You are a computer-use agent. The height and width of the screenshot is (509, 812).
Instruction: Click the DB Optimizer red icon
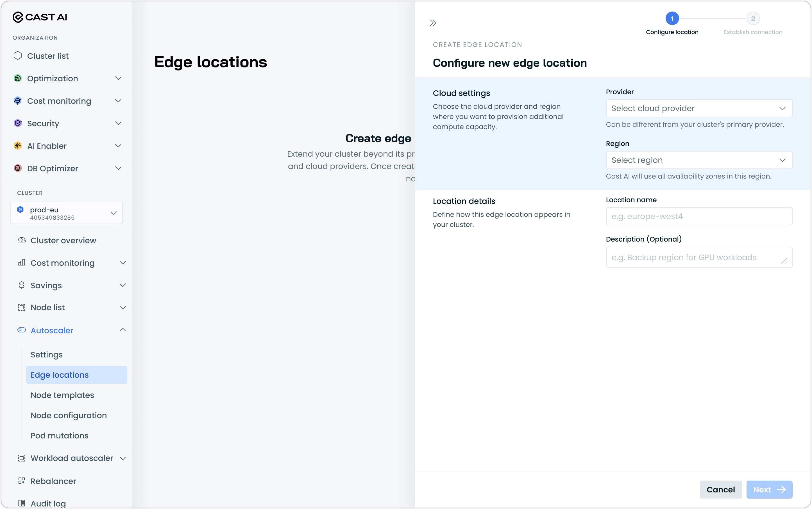18,168
